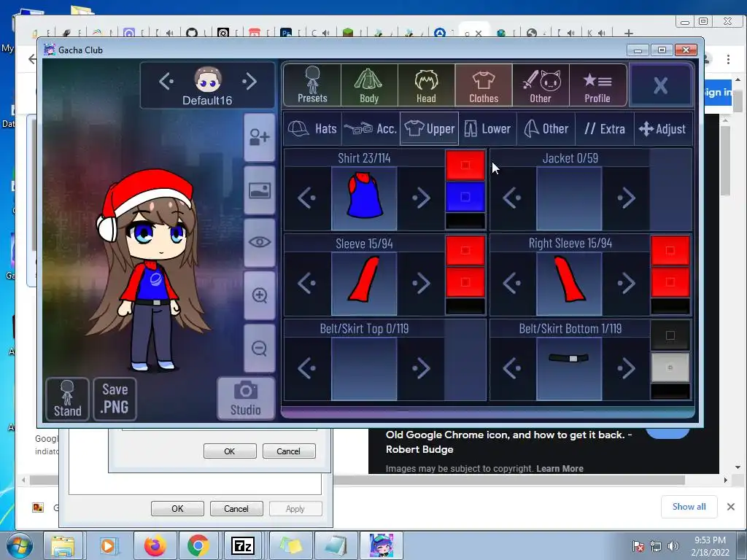The width and height of the screenshot is (747, 560).
Task: Pick the top red Sleeve color swatch
Action: pyautogui.click(x=465, y=251)
